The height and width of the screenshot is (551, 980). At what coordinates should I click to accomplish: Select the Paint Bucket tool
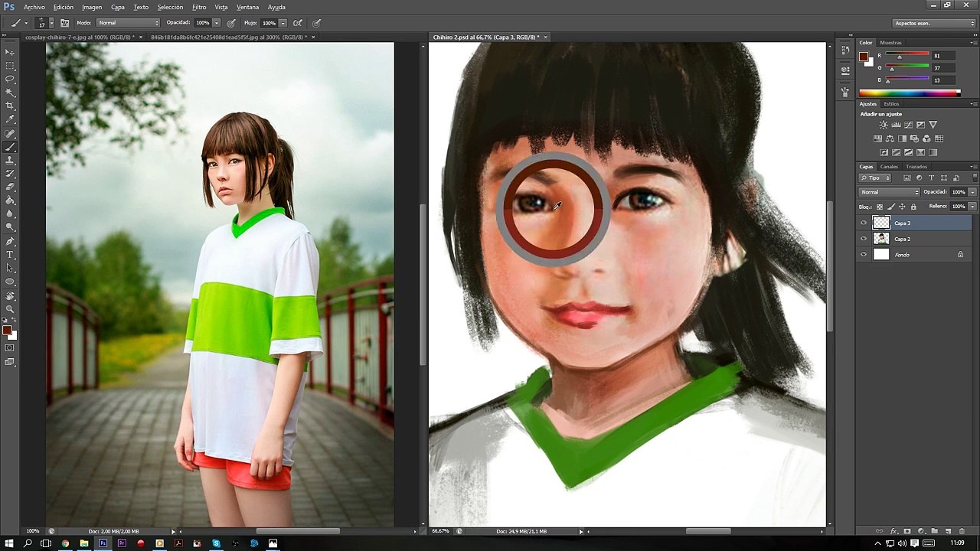(x=10, y=201)
